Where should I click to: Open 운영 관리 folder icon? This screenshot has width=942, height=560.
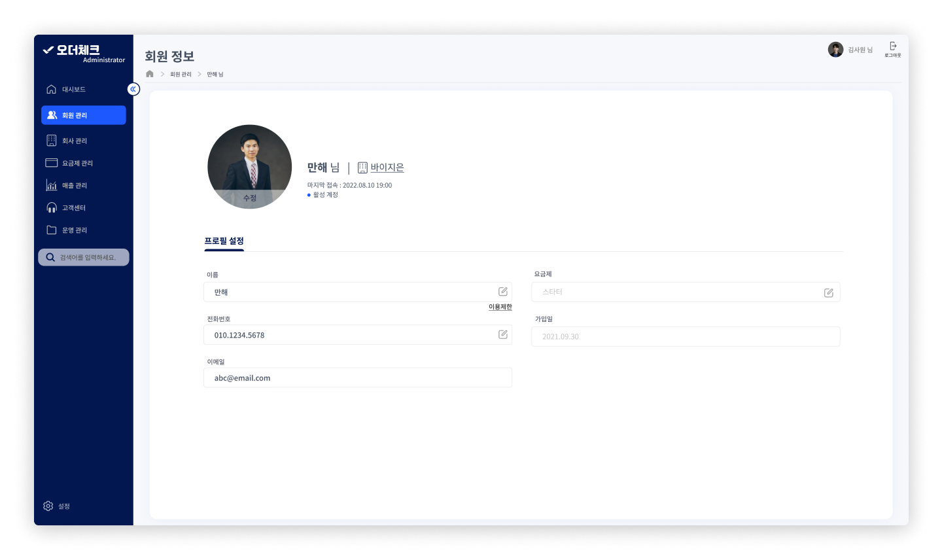[x=52, y=230]
